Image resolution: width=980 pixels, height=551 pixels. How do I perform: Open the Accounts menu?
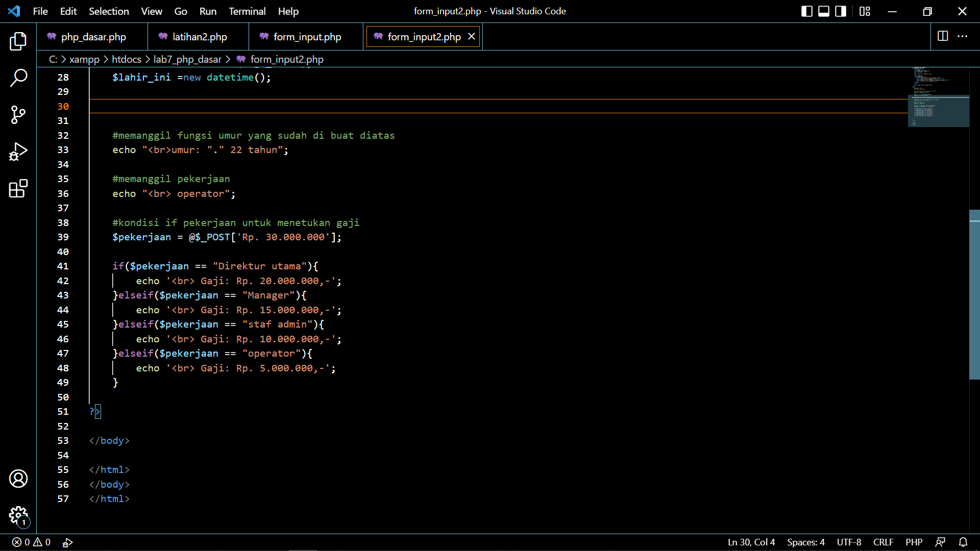click(x=18, y=479)
